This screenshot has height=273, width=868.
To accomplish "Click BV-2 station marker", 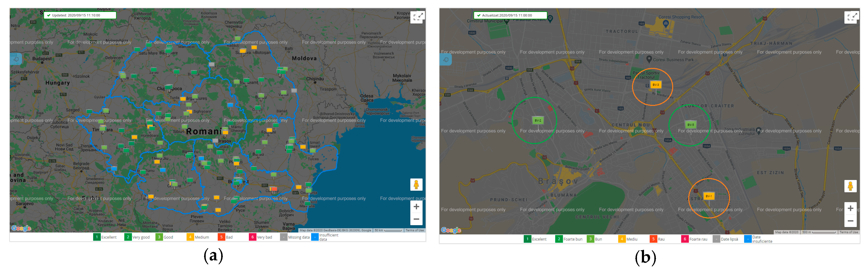I will click(x=538, y=120).
